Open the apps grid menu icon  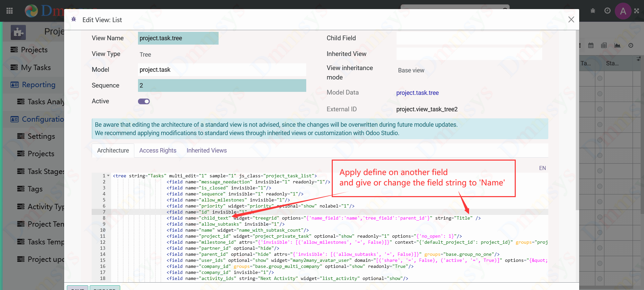coord(9,11)
